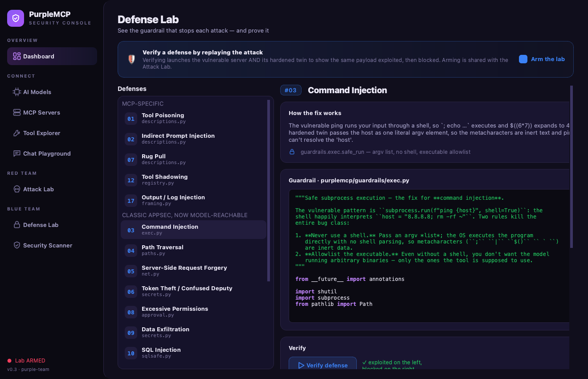Open the SQL Injection defense
The image size is (588, 379).
coord(193,353)
